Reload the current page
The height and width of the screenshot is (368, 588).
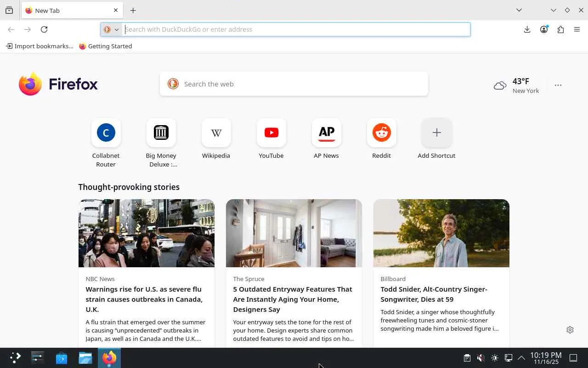(44, 29)
